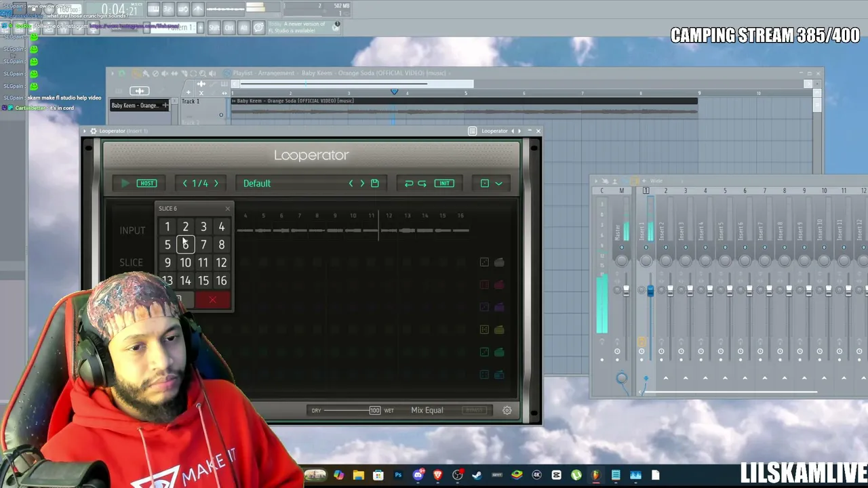Load the next Looperator preset
The width and height of the screenshot is (868, 488).
point(362,183)
